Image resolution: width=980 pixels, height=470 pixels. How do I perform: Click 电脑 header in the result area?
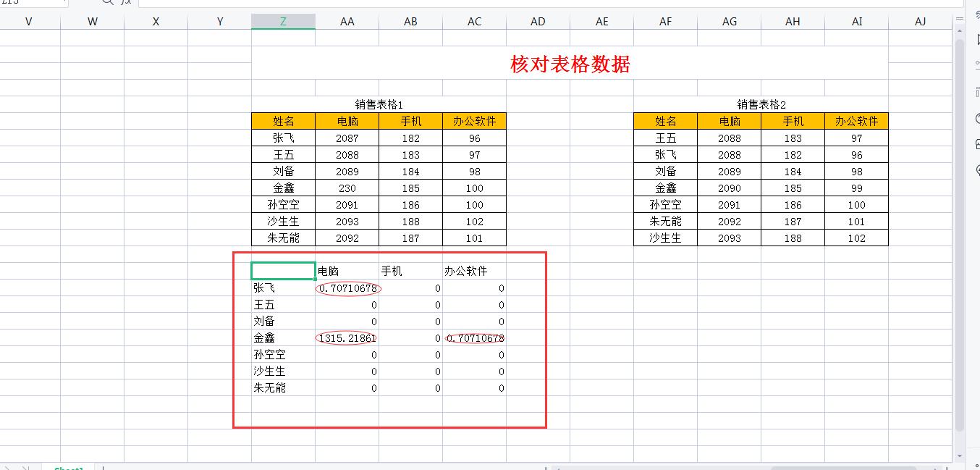coord(347,271)
